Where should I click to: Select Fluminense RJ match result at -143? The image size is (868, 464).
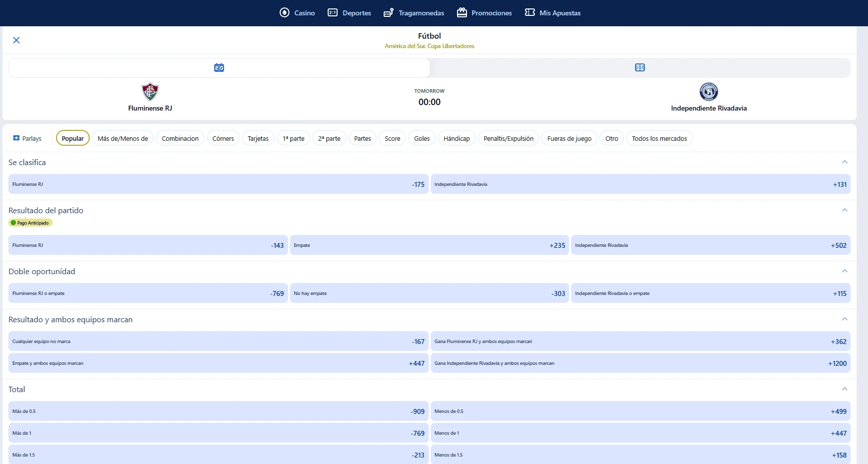point(148,245)
